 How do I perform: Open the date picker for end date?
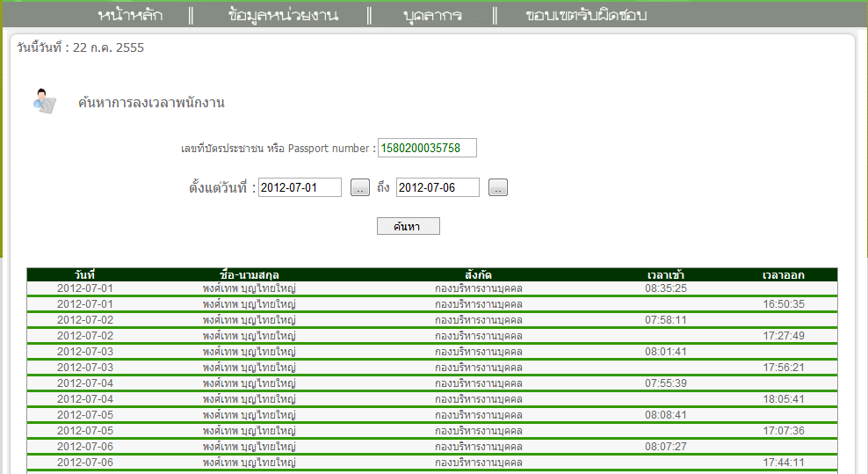[498, 187]
